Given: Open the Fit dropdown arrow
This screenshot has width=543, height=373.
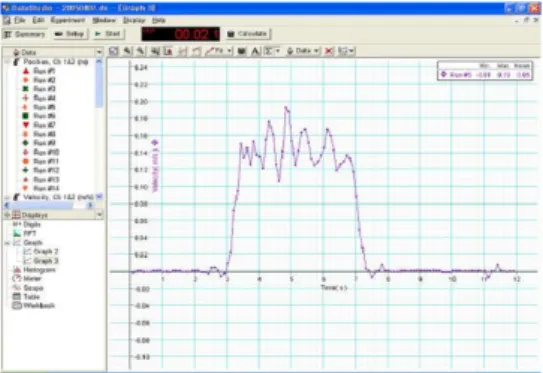Looking at the screenshot, I should tap(229, 51).
